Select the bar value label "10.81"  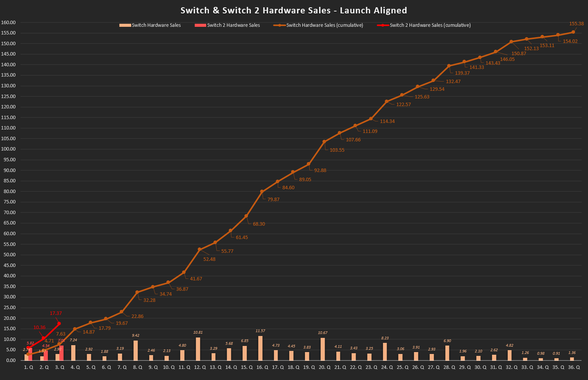(x=198, y=332)
